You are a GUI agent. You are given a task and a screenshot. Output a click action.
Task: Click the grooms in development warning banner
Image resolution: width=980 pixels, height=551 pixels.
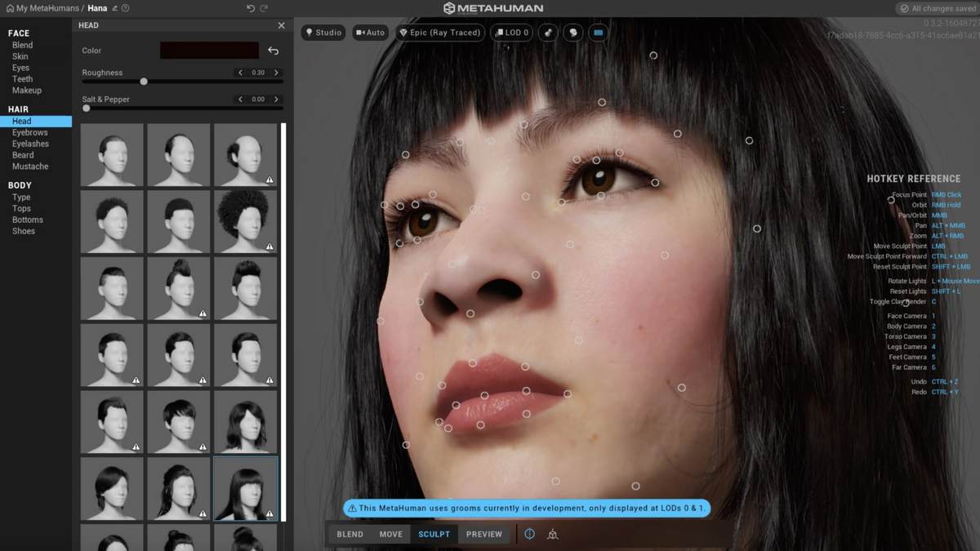527,508
